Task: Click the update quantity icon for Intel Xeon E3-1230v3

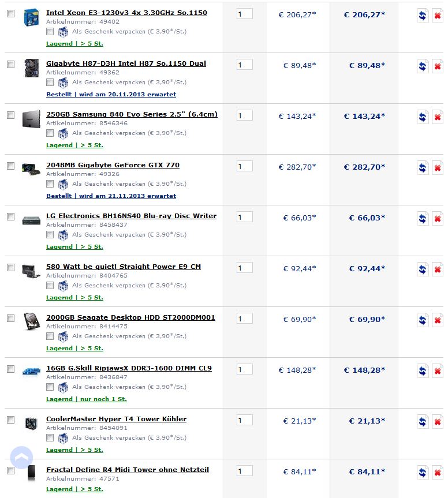Action: [423, 16]
